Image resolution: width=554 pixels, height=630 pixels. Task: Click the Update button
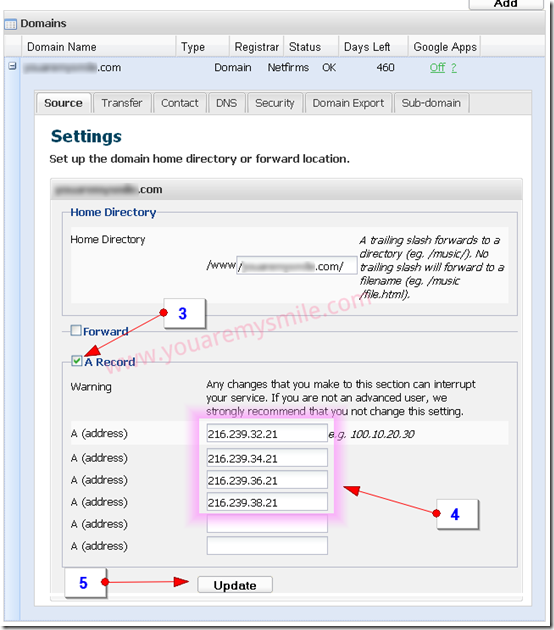click(235, 585)
